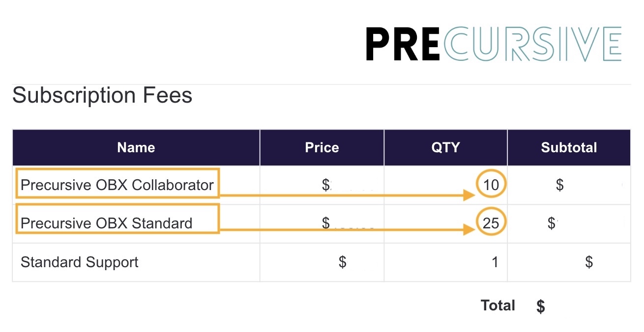Select Precursive OBX Collaborator row name
This screenshot has height=332, width=644.
tap(117, 185)
